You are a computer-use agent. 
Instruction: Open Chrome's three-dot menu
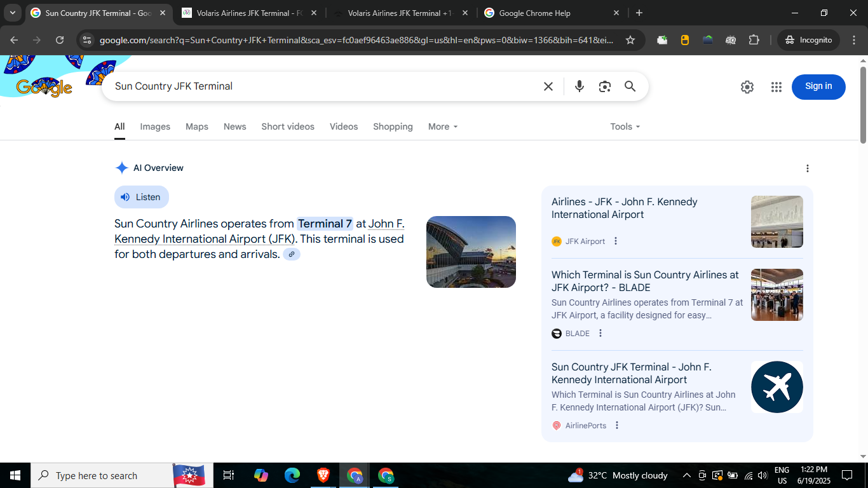[x=853, y=40]
